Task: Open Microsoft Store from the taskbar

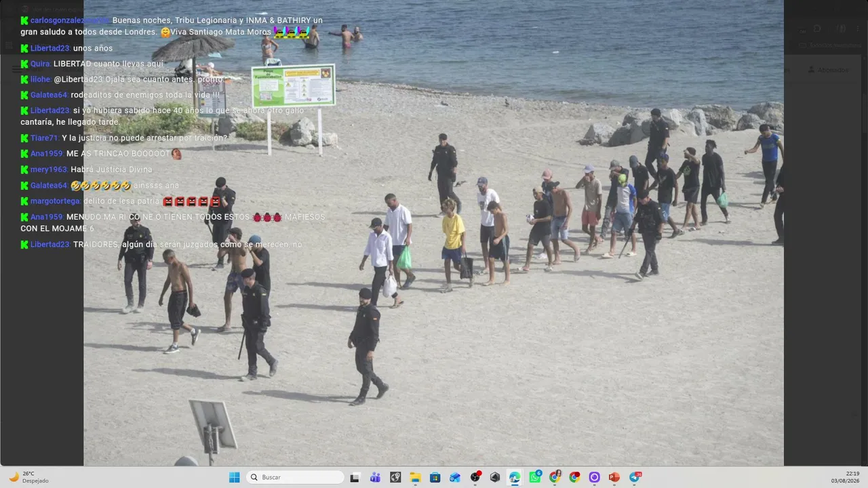Action: click(x=435, y=477)
